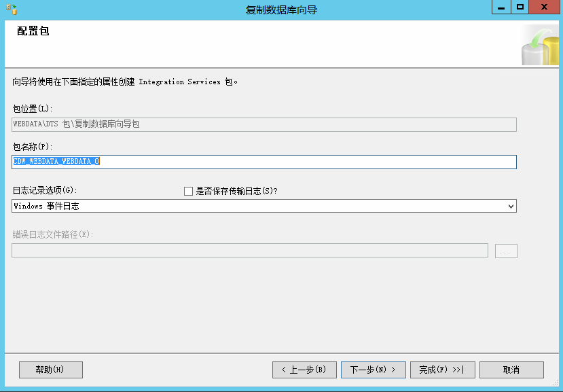
Task: Click the wizard icon in the title bar
Action: [12, 10]
